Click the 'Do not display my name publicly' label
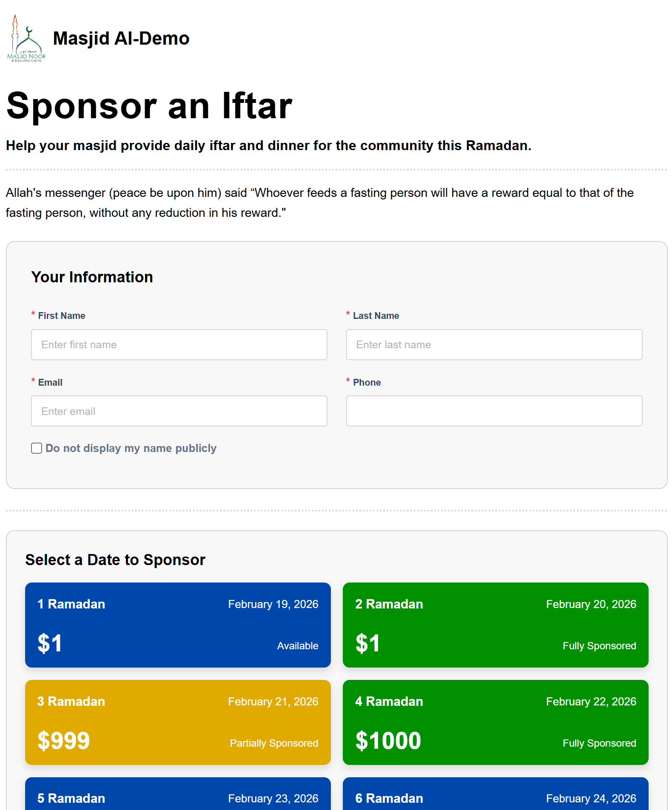 point(131,448)
